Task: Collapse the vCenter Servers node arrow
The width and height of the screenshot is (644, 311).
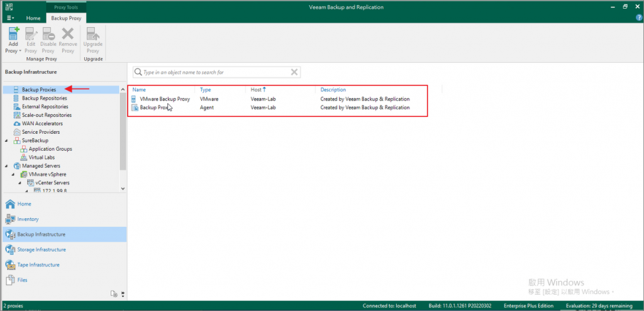Action: coord(19,183)
